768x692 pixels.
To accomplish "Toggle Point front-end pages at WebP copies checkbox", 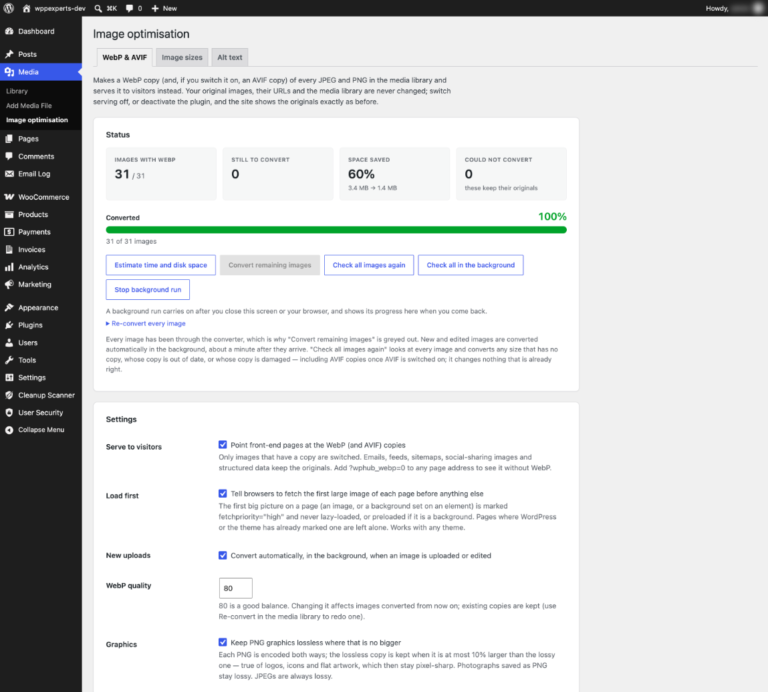I will coord(223,445).
